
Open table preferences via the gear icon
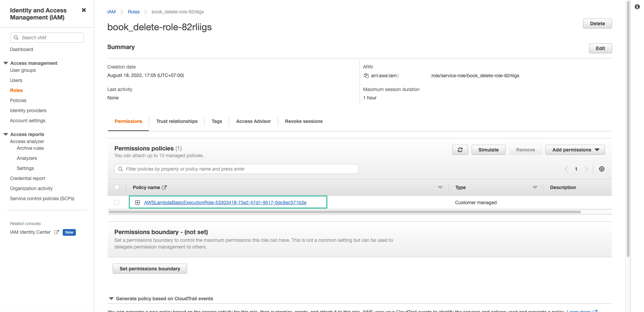coord(601,169)
